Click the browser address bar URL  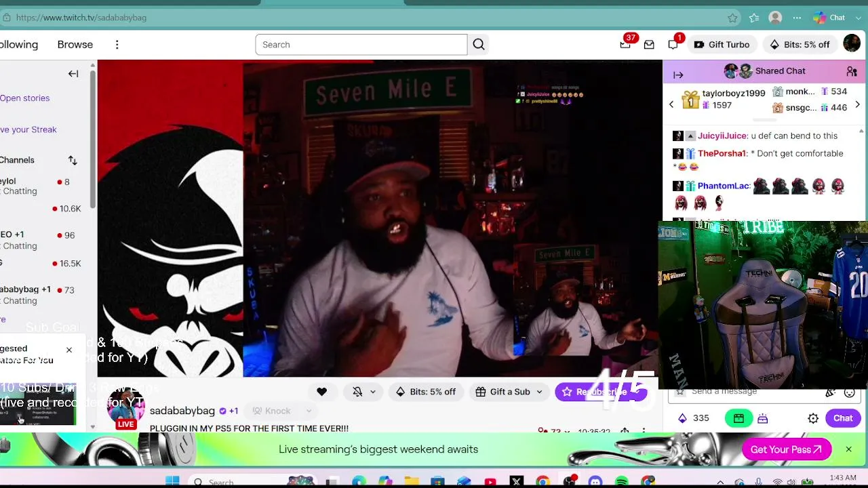(x=81, y=18)
